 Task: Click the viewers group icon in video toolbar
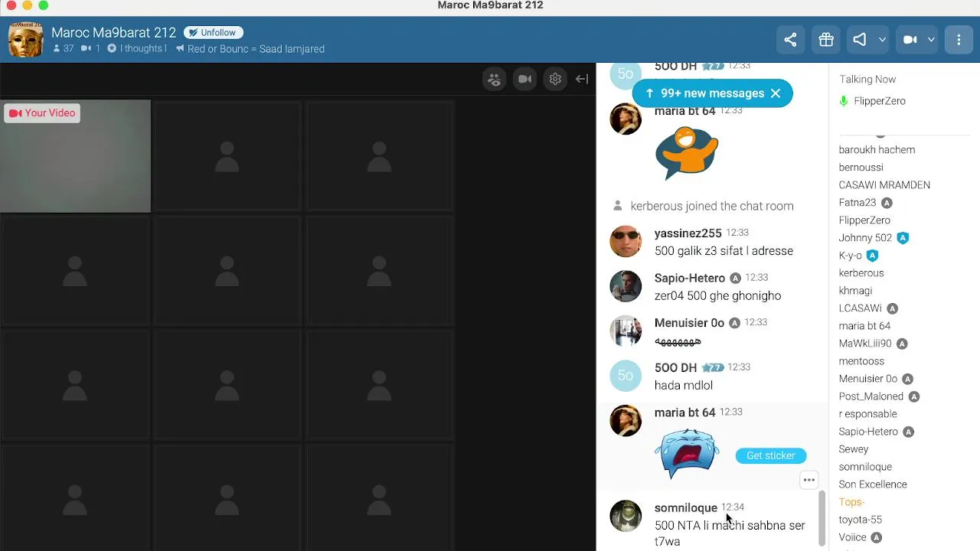pyautogui.click(x=495, y=79)
